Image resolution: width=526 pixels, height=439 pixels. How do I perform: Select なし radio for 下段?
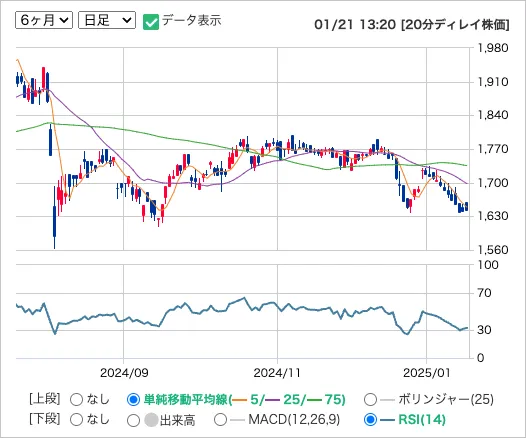pos(76,420)
